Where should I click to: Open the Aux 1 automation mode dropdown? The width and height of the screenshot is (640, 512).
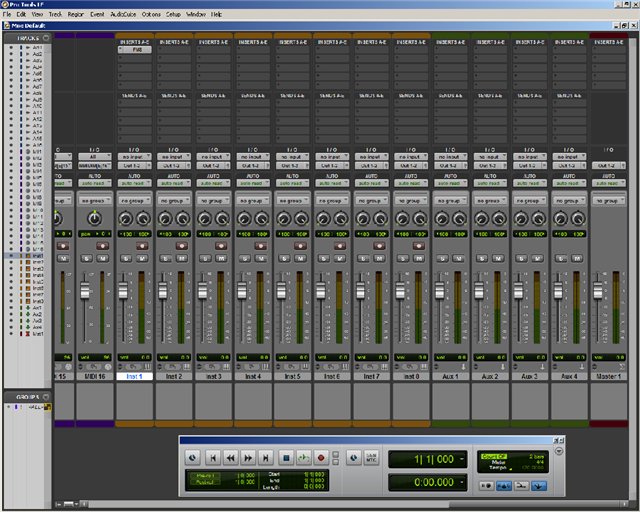pyautogui.click(x=451, y=184)
